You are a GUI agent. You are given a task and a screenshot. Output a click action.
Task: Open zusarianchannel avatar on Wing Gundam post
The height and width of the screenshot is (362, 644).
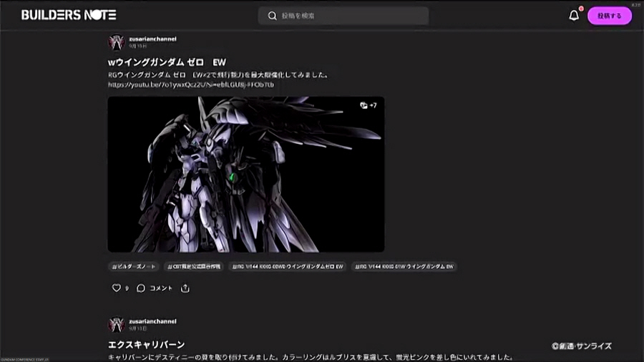116,42
